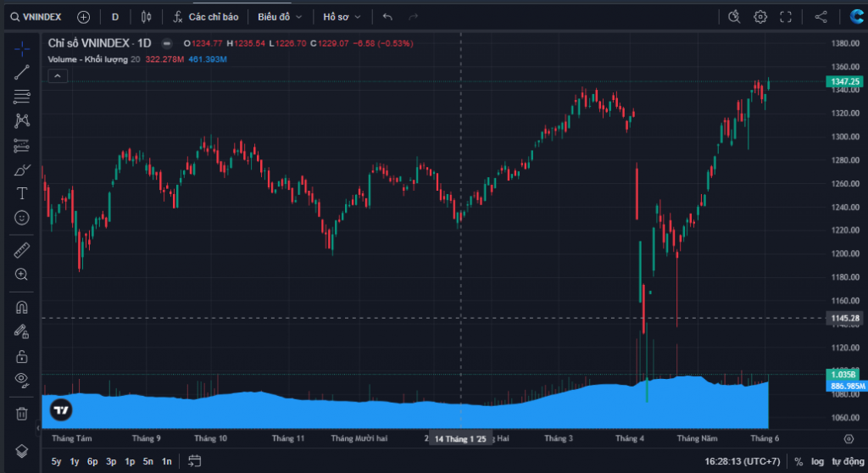This screenshot has width=868, height=473.
Task: Share the chart
Action: [821, 17]
